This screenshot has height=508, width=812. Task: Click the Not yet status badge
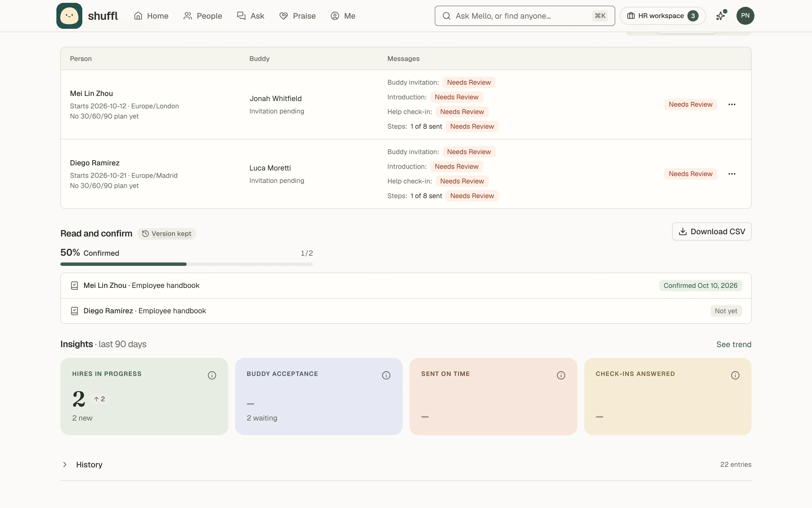[x=726, y=311]
